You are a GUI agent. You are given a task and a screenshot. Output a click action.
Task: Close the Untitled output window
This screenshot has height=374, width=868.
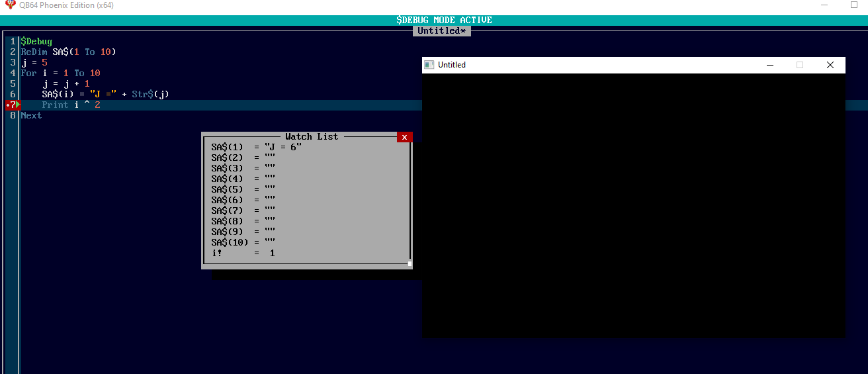tap(830, 65)
